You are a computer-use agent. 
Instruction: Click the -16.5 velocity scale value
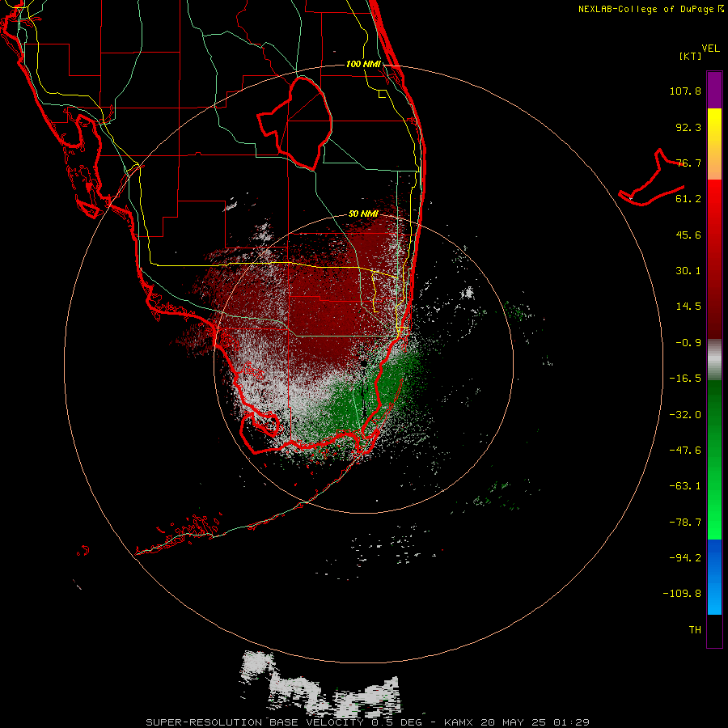coord(685,379)
